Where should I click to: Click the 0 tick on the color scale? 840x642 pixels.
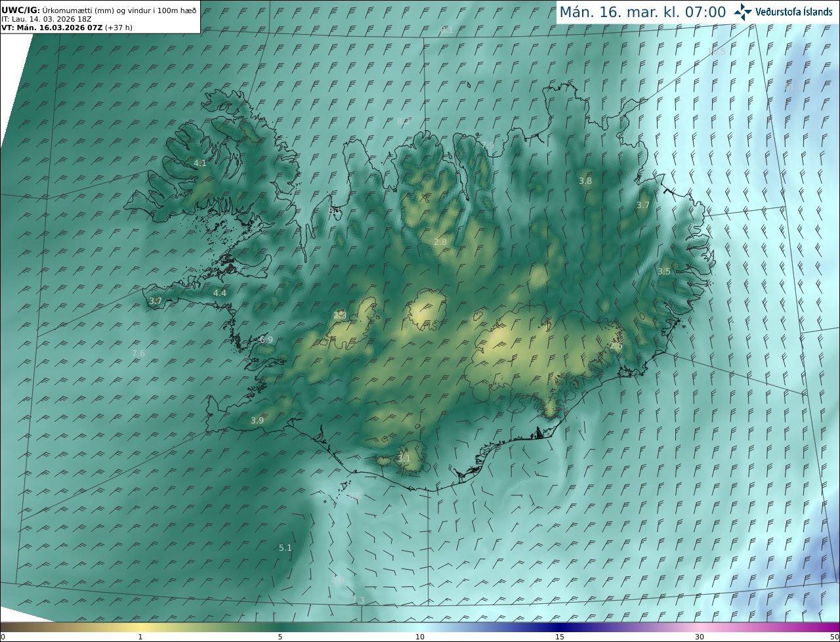coord(3,637)
